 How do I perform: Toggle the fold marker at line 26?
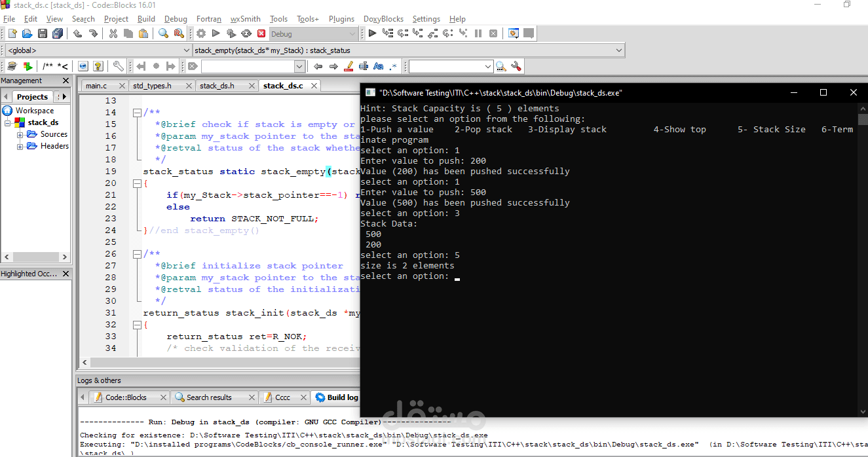(x=137, y=254)
